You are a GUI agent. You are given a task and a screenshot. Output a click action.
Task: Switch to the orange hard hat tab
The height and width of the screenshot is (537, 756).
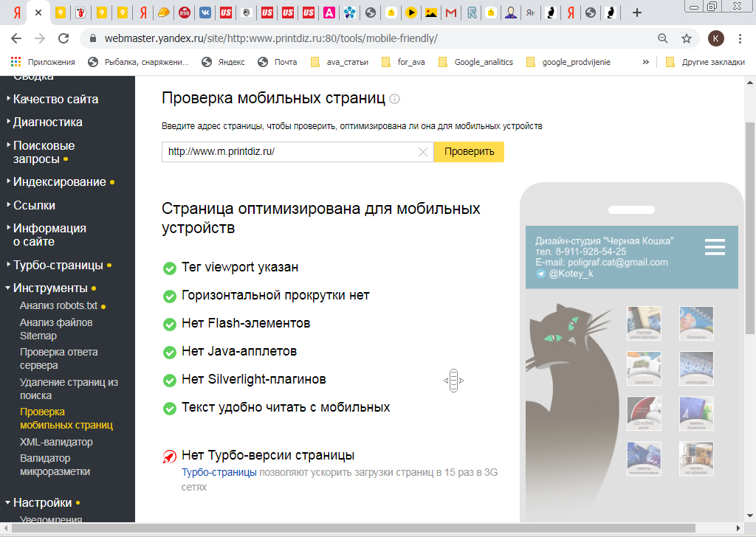click(x=164, y=13)
